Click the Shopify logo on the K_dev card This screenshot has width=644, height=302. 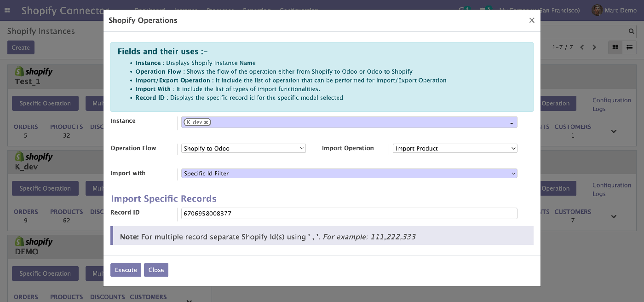tap(34, 157)
